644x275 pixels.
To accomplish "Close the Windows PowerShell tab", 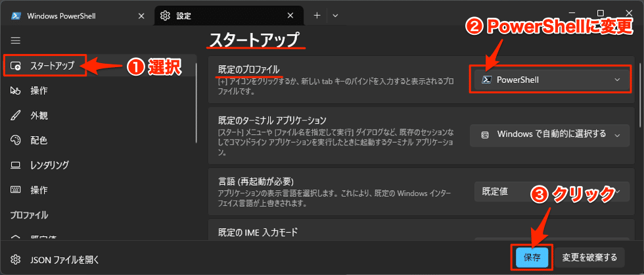I will (x=141, y=16).
